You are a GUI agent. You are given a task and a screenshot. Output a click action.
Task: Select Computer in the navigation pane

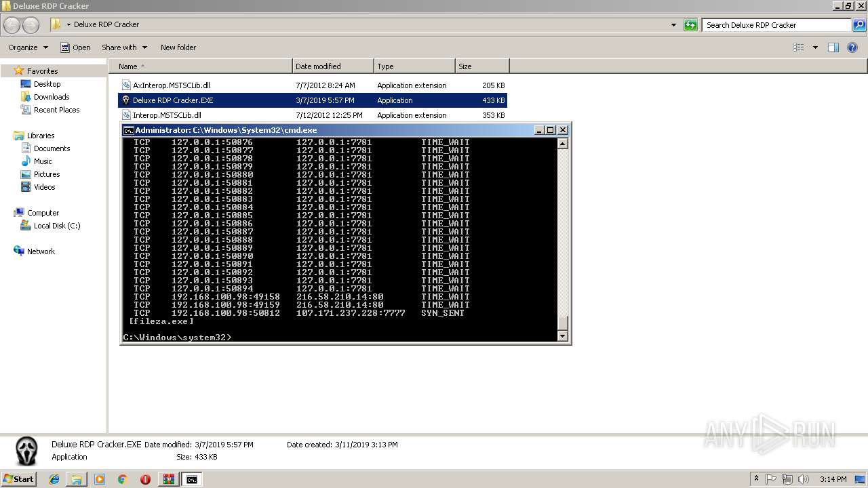click(x=43, y=213)
